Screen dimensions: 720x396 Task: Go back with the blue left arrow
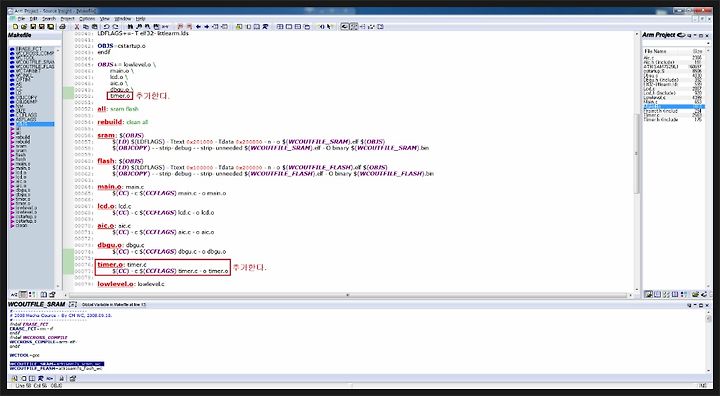pos(198,27)
